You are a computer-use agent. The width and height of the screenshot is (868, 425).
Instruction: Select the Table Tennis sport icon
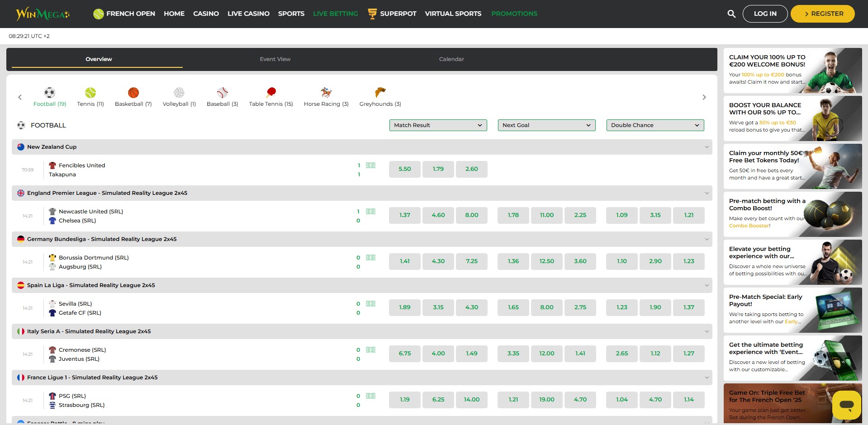click(271, 93)
